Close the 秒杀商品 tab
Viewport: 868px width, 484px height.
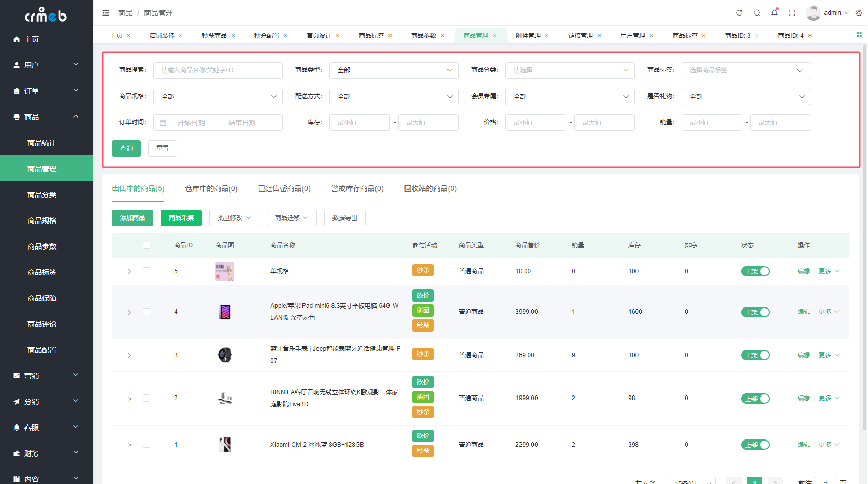point(233,36)
